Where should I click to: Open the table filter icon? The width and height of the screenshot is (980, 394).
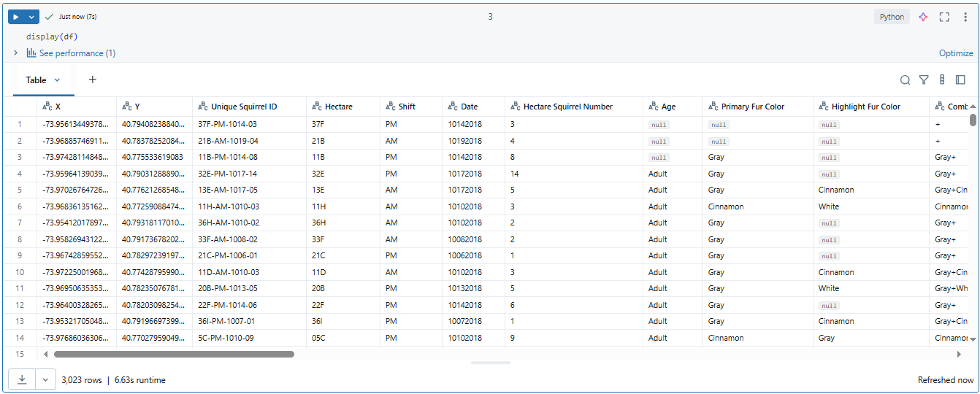(x=924, y=80)
